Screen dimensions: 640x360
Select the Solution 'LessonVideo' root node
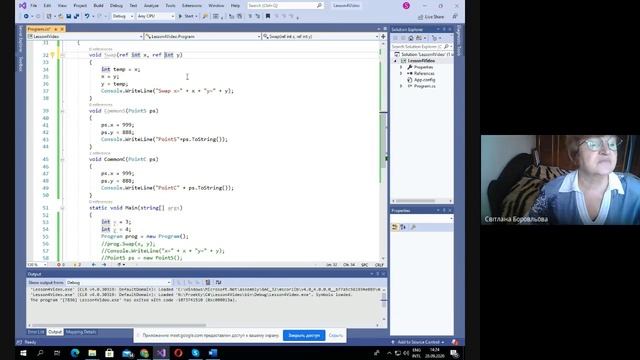click(x=423, y=54)
